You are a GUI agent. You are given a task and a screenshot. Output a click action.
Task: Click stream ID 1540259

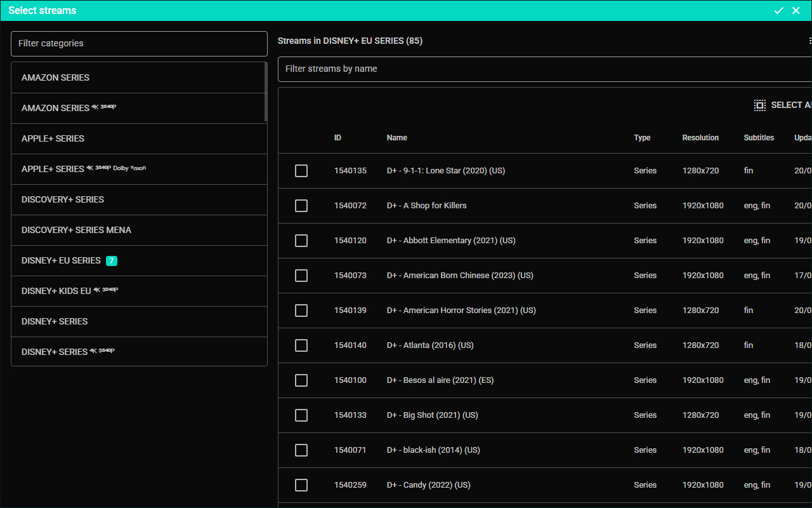click(350, 485)
